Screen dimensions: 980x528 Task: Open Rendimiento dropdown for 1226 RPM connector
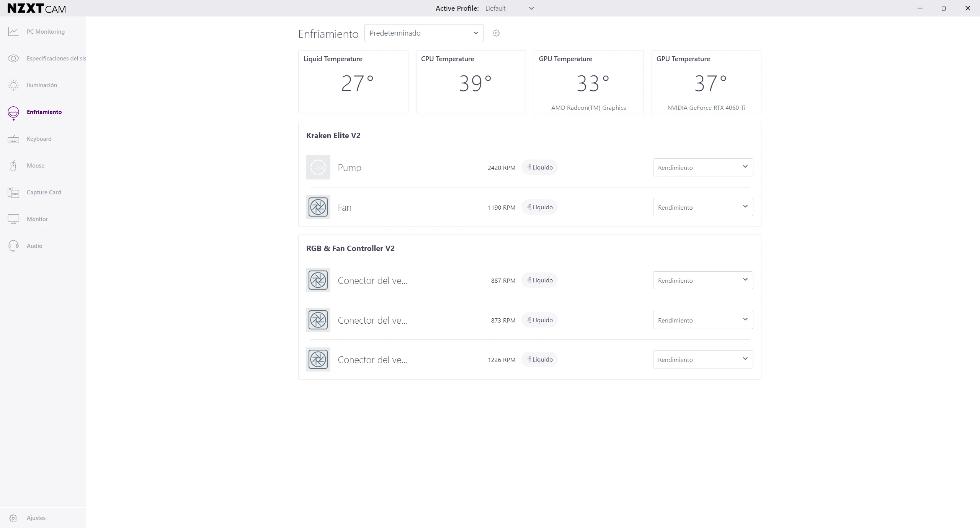click(x=703, y=360)
